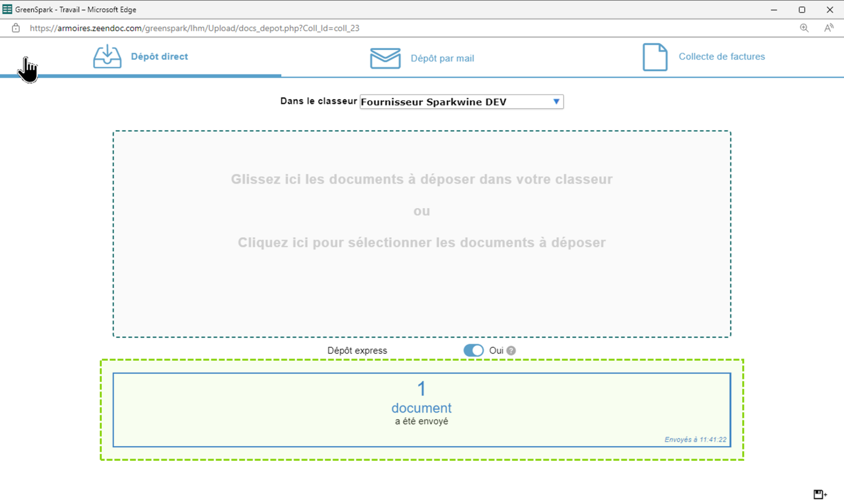Viewport: 844px width, 504px height.
Task: Toggle the Dépôt express switch
Action: 473,350
